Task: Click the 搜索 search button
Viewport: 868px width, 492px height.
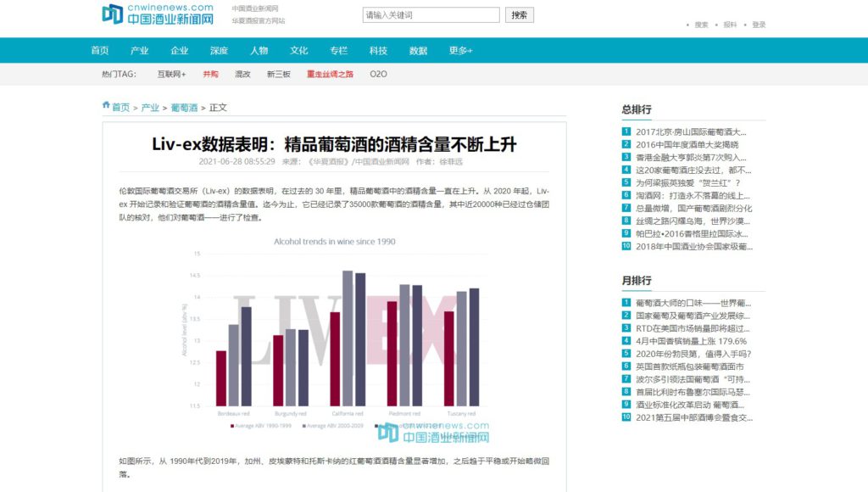Action: point(520,15)
